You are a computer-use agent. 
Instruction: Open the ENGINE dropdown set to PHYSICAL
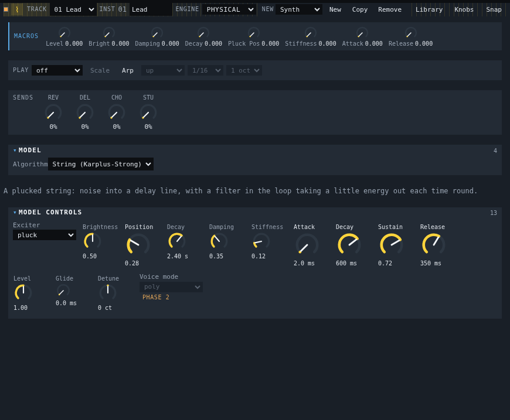click(229, 9)
